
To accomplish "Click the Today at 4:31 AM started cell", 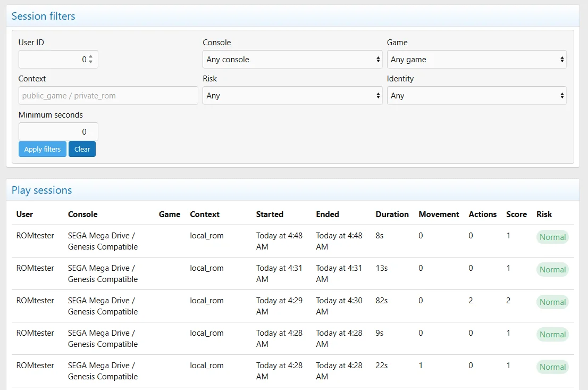I will click(279, 273).
